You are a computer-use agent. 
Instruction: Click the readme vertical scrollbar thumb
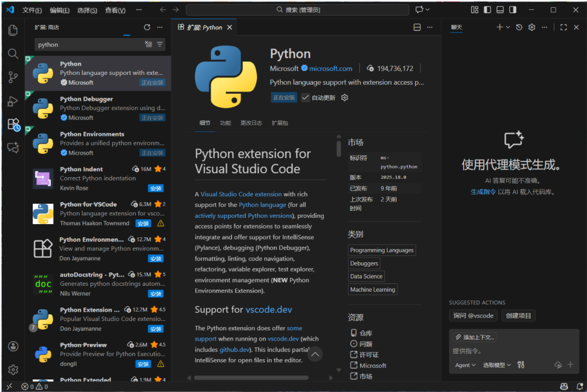coord(339,148)
